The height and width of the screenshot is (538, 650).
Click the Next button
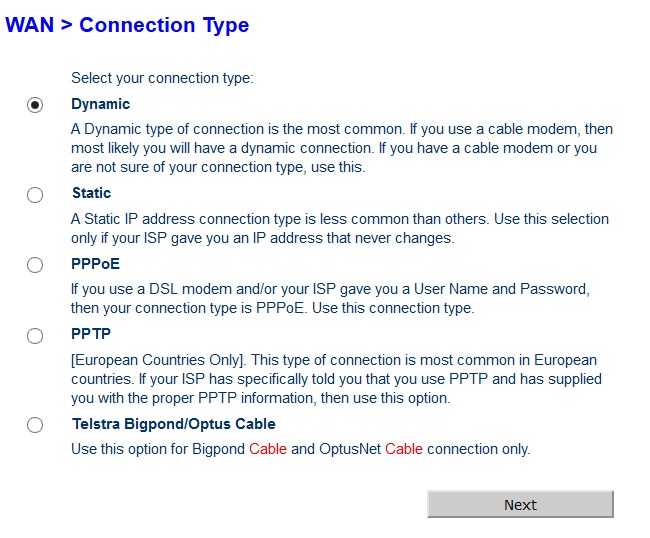click(520, 505)
